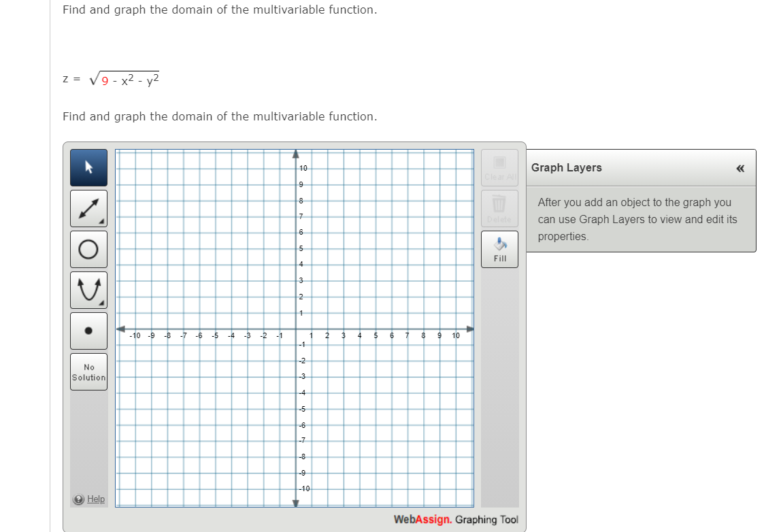Click the origin of the graph grid

coord(297,327)
